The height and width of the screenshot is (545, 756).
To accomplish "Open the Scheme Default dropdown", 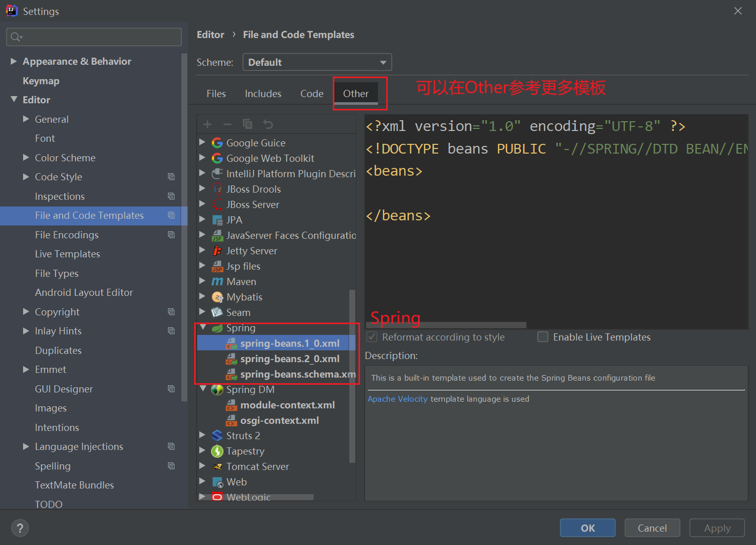I will [317, 62].
